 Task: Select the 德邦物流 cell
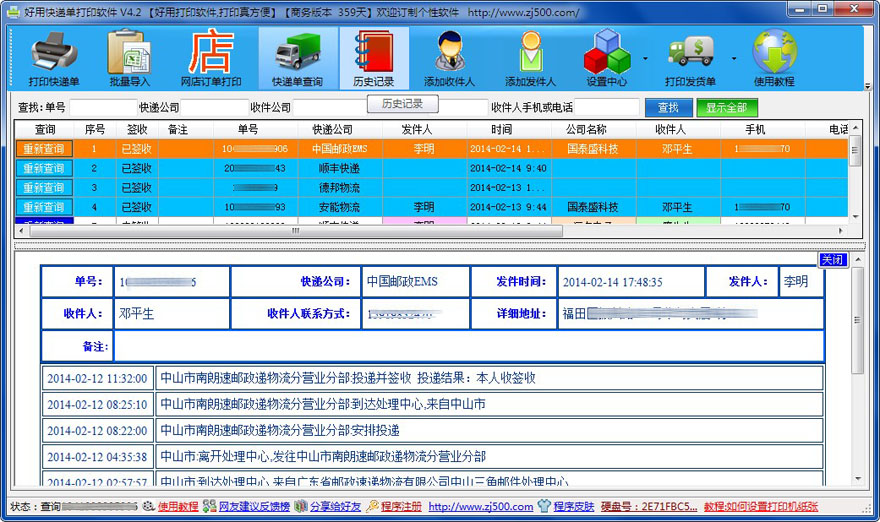tap(340, 187)
